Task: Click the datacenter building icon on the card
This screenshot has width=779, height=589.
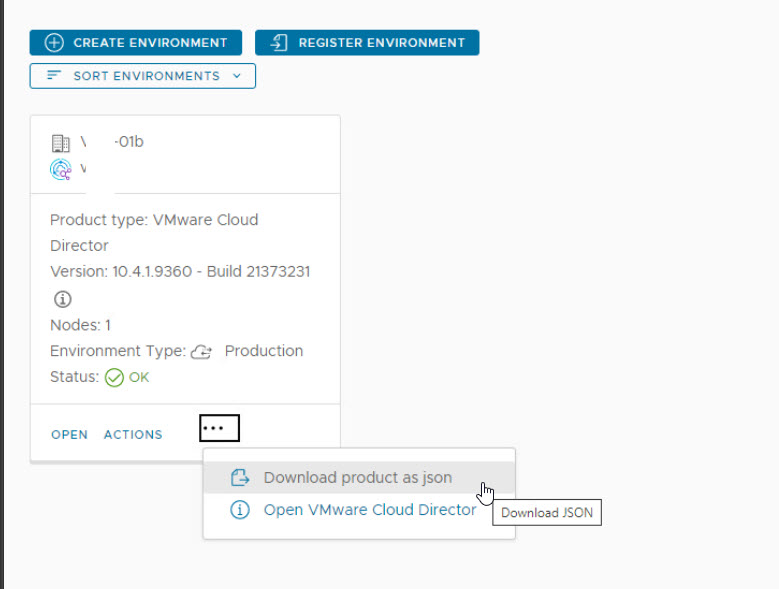Action: pos(61,143)
